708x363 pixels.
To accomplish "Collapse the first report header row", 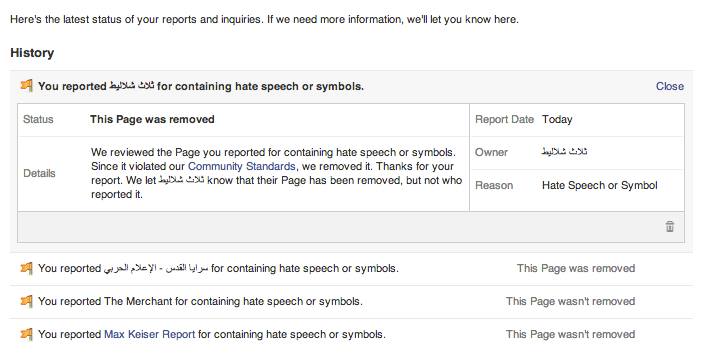I will pos(351,86).
